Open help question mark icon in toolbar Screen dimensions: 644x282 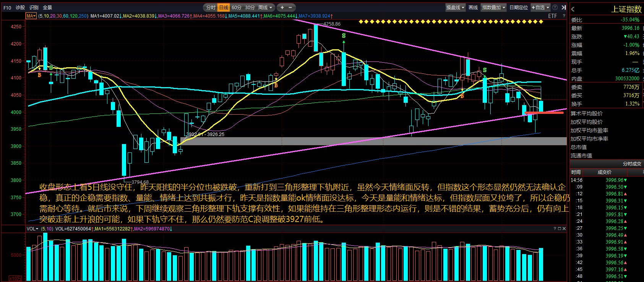coord(555,7)
